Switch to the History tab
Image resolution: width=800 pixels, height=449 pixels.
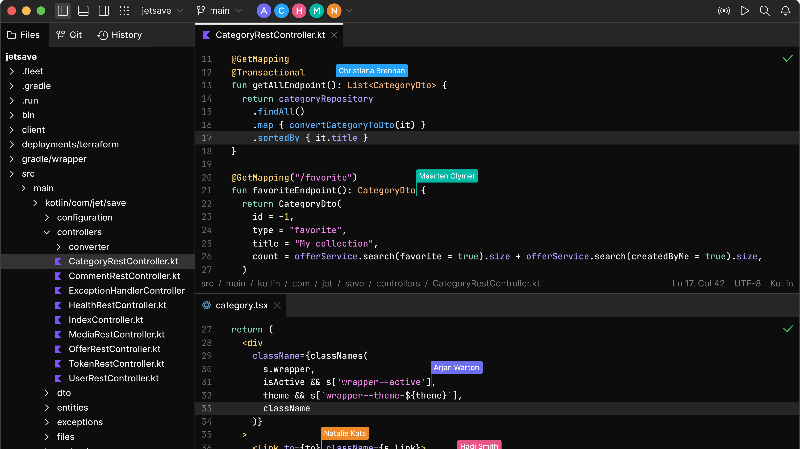(x=120, y=35)
